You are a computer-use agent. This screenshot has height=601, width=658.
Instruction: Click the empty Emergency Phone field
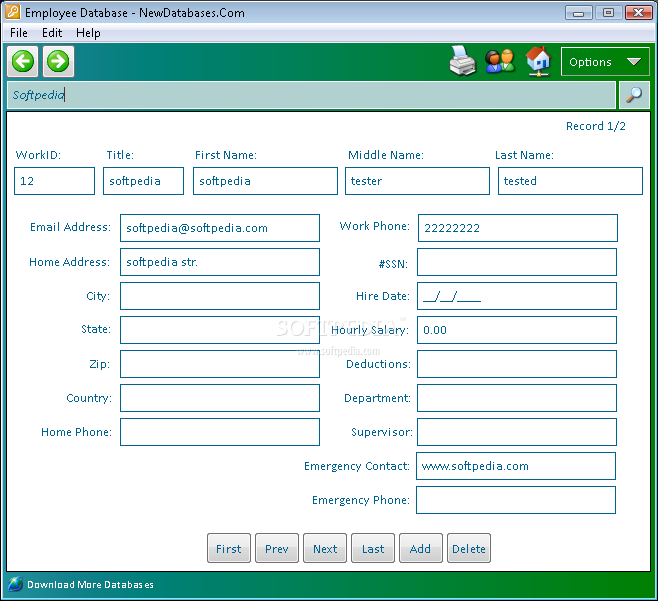pos(516,500)
